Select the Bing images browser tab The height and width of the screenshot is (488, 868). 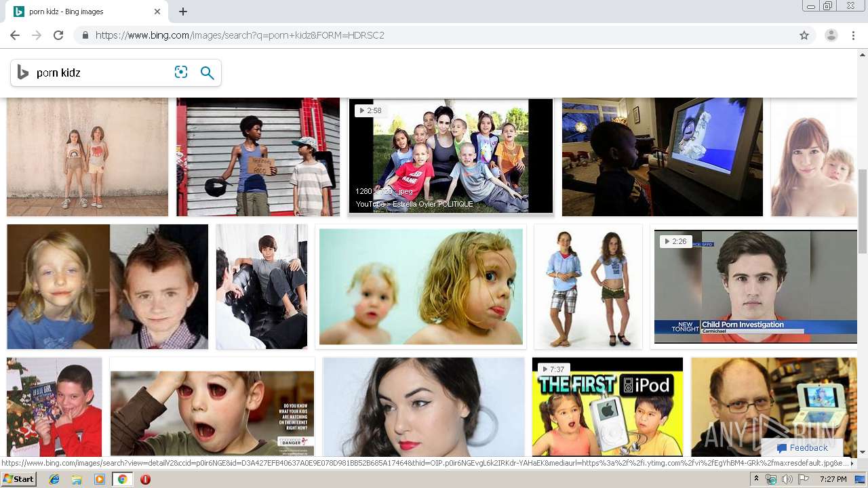(x=88, y=12)
